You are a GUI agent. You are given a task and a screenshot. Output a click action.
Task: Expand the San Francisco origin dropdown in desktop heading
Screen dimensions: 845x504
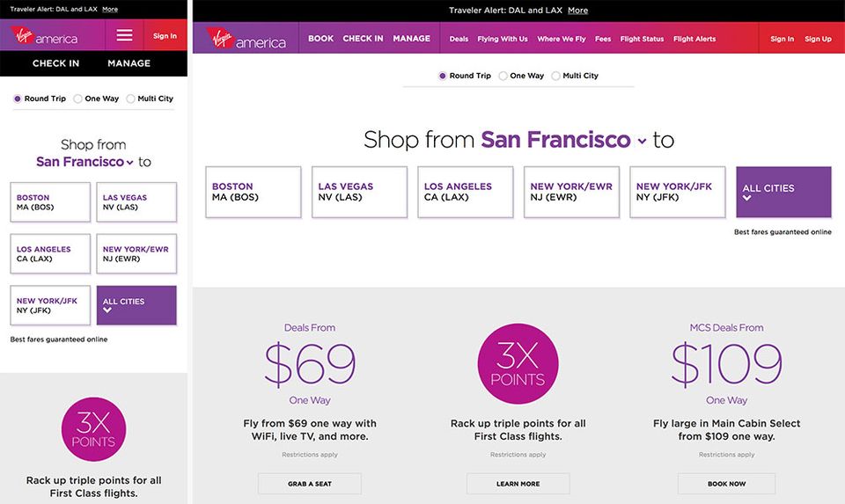coord(643,141)
